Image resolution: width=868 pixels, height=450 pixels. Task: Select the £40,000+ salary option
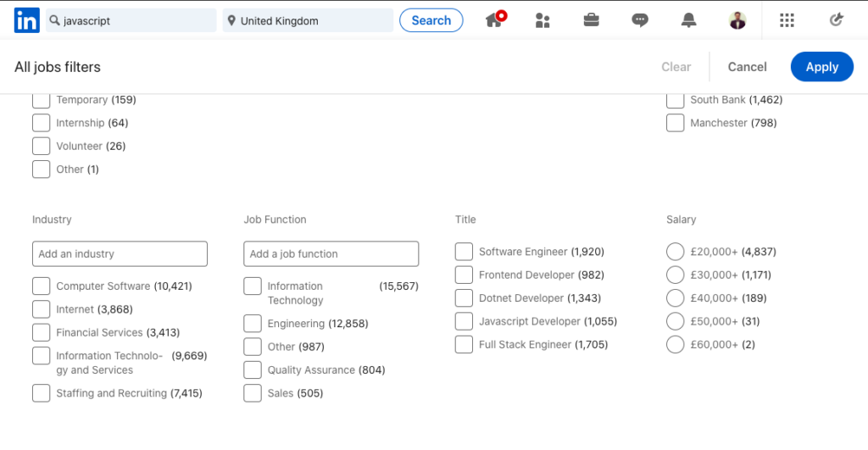click(676, 298)
